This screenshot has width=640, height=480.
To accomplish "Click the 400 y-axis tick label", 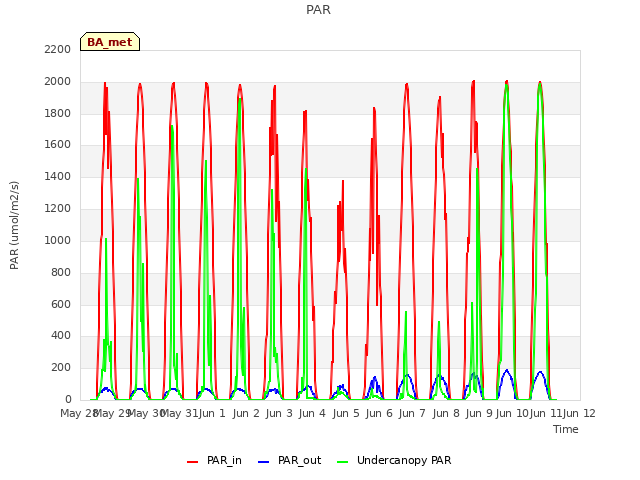I will coord(61,336).
